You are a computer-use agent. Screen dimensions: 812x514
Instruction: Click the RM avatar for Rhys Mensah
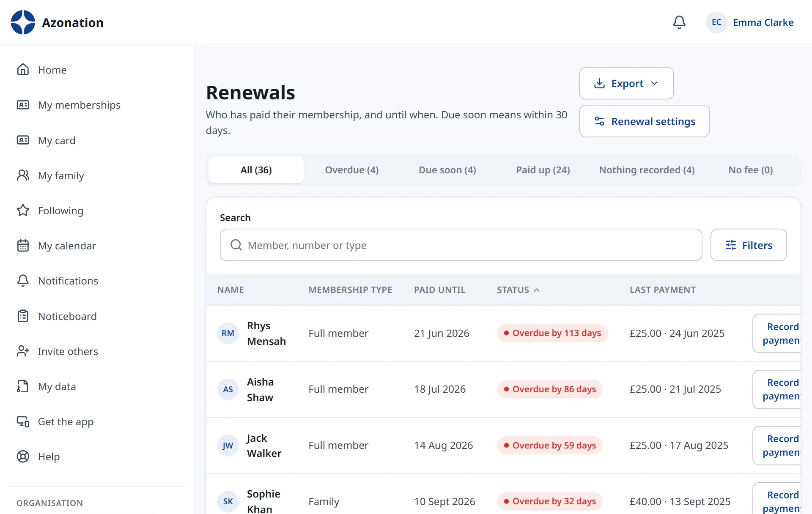228,334
